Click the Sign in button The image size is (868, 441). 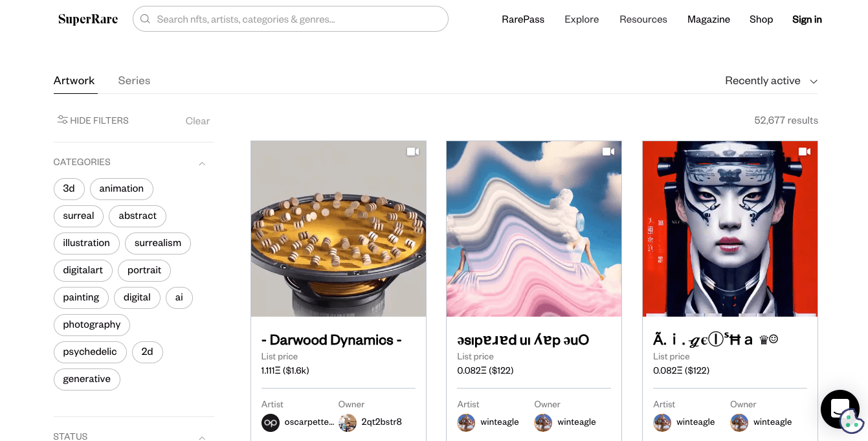pyautogui.click(x=807, y=19)
